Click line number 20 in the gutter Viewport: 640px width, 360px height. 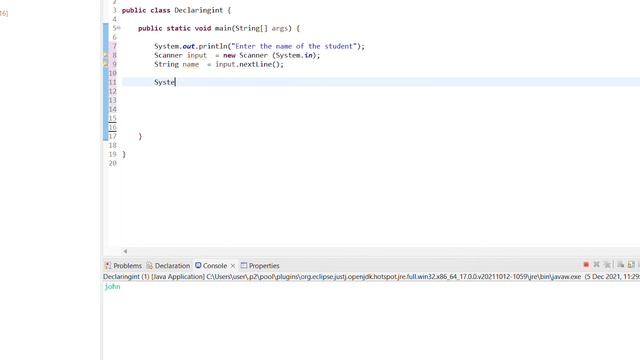tap(113, 163)
